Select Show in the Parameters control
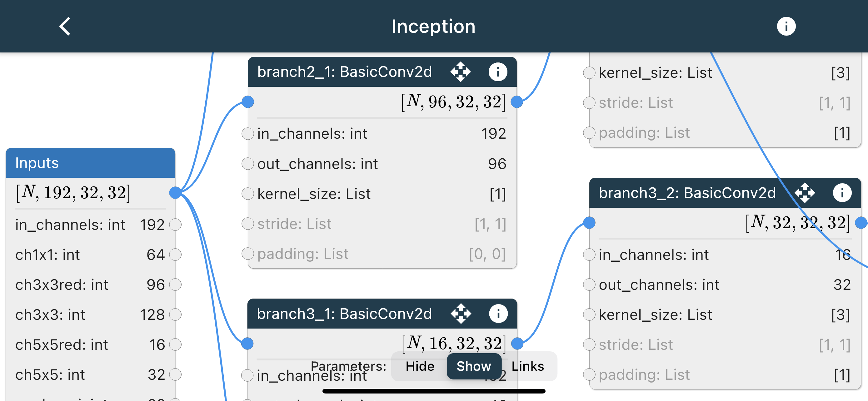This screenshot has height=401, width=868. click(474, 366)
